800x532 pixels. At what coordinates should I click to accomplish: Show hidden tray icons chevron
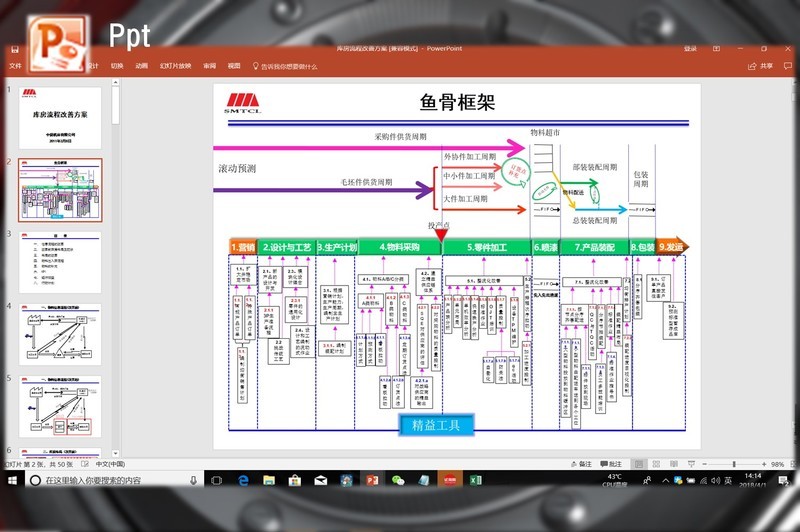click(665, 480)
